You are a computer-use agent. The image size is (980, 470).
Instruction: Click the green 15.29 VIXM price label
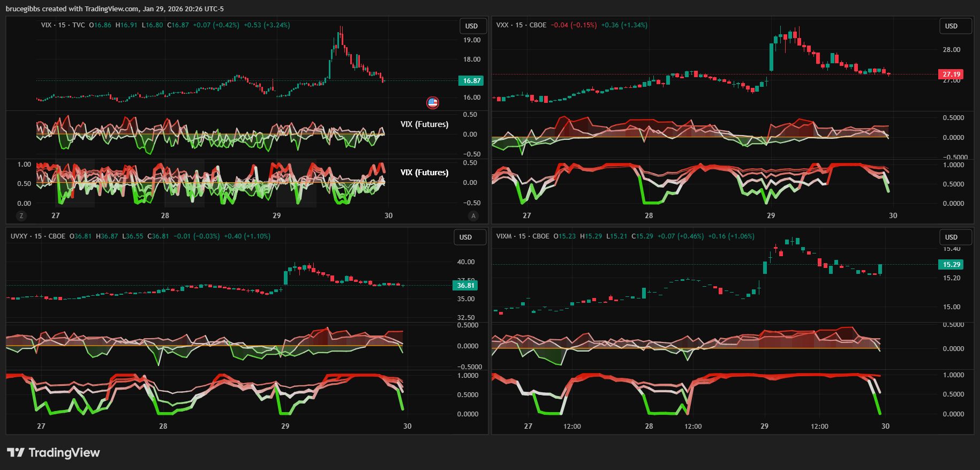(x=951, y=265)
